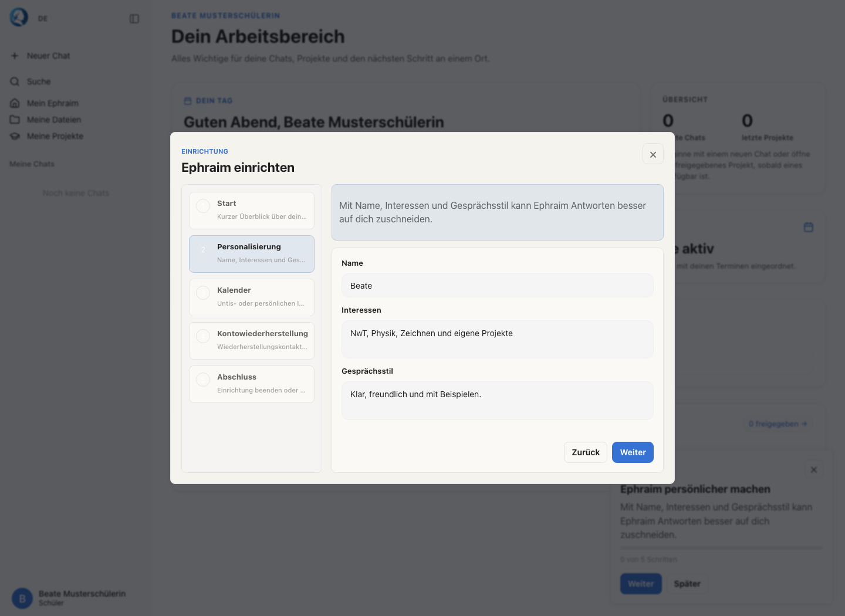
Task: Click the plus icon for Neuer Chat
Action: point(15,56)
